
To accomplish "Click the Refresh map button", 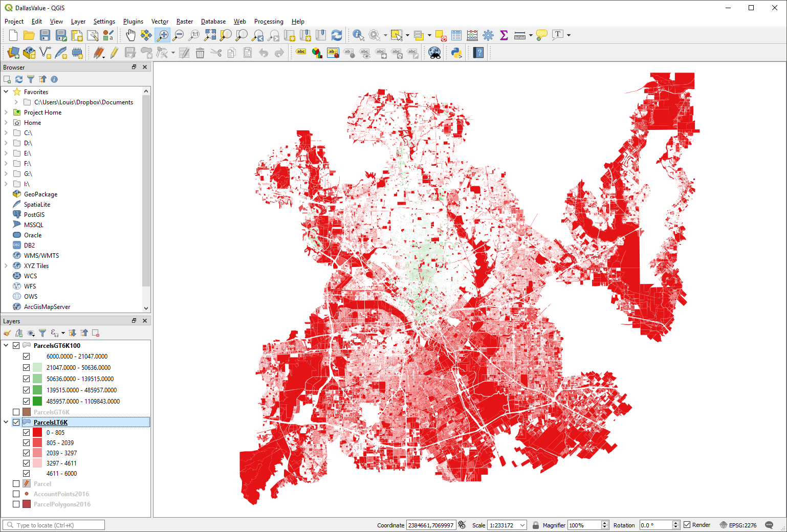I will tap(336, 35).
